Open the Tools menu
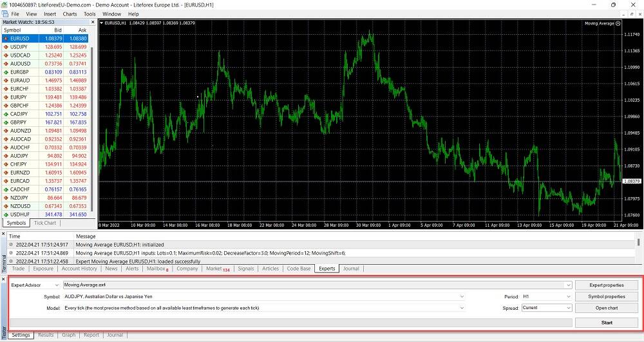Viewport: 644px width, 342px height. tap(90, 14)
